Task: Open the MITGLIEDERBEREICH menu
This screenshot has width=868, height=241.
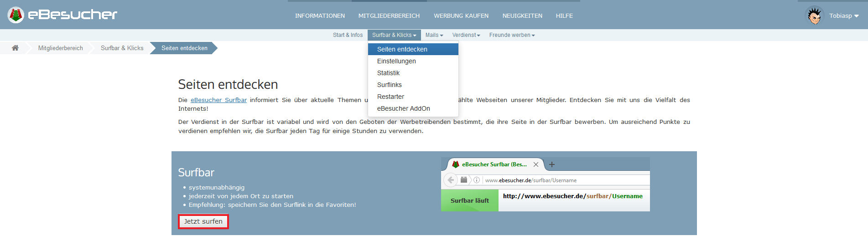Action: 389,15
